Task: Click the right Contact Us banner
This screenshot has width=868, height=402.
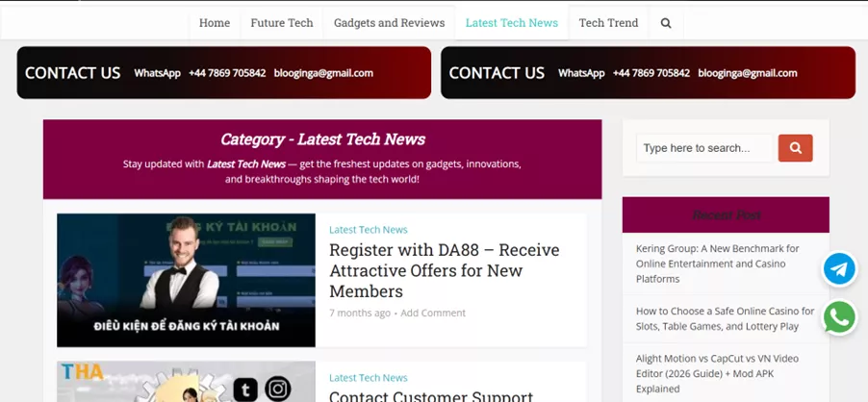Action: tap(648, 73)
